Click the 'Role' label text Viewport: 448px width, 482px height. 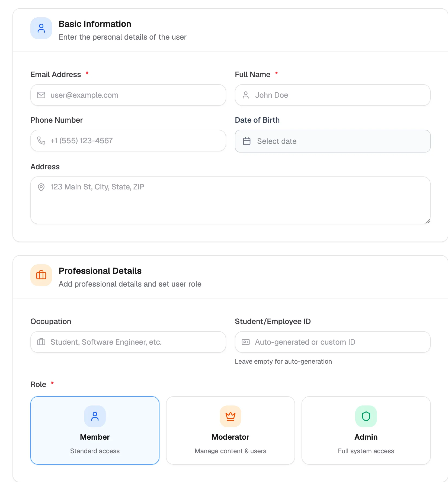click(x=39, y=384)
